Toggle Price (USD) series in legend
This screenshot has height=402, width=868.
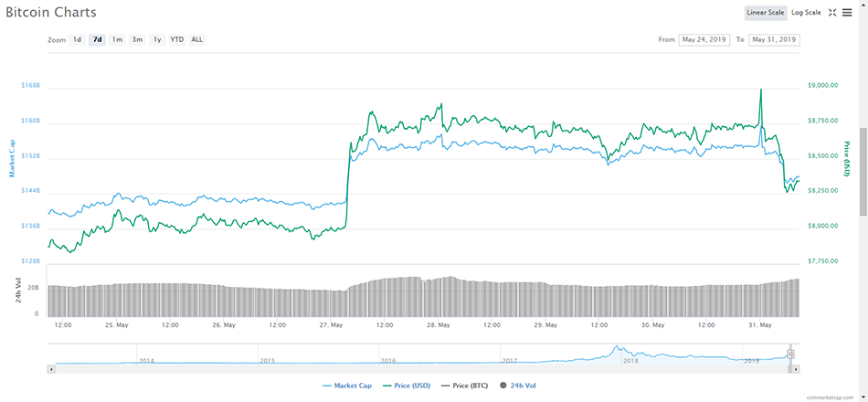[408, 386]
